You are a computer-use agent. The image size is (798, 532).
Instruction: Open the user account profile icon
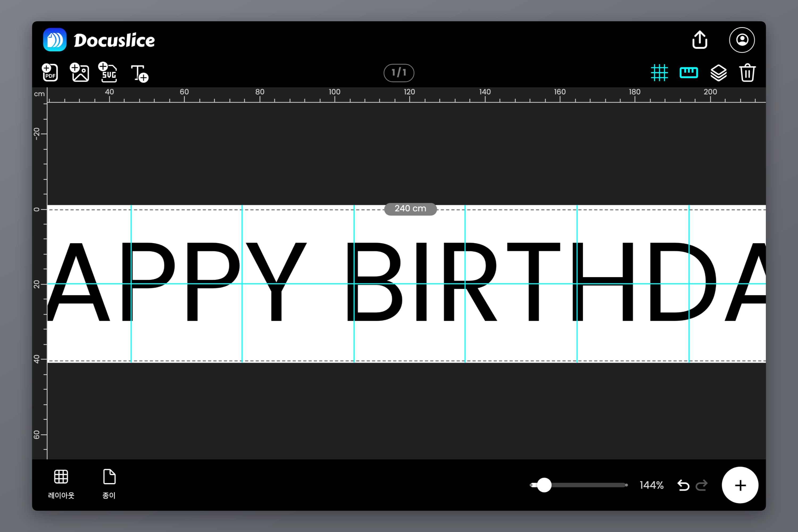742,40
